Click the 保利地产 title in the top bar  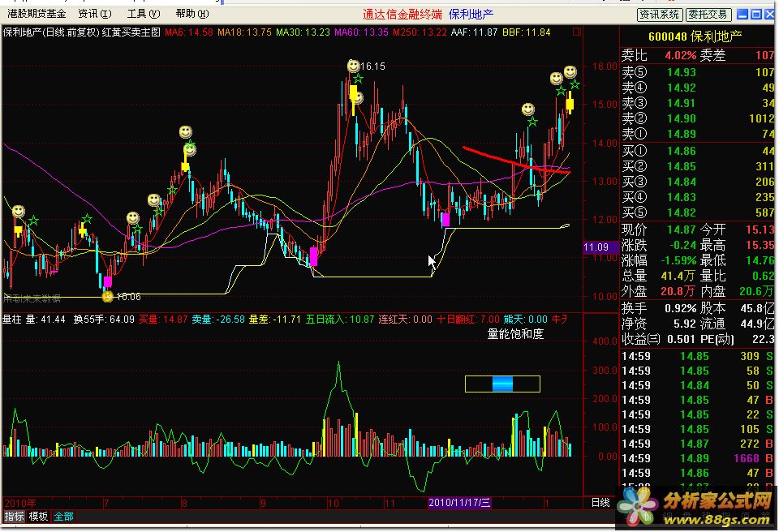tap(471, 15)
